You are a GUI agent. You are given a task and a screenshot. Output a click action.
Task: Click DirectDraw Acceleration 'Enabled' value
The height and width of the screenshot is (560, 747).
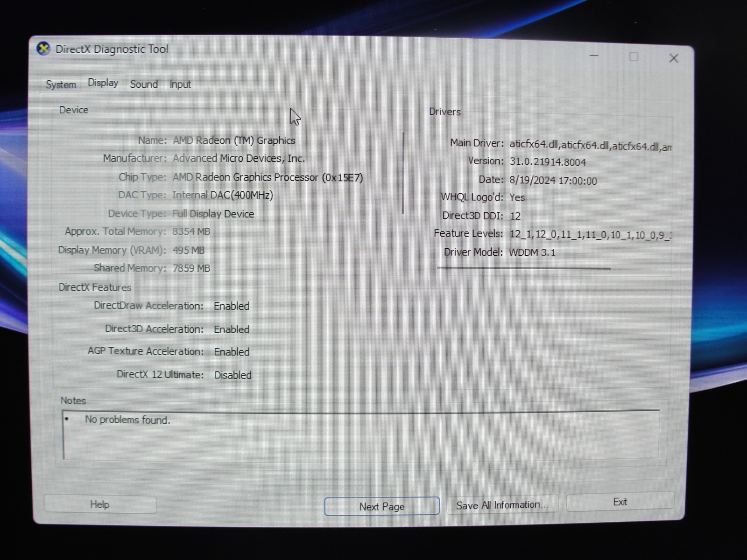pyautogui.click(x=232, y=306)
